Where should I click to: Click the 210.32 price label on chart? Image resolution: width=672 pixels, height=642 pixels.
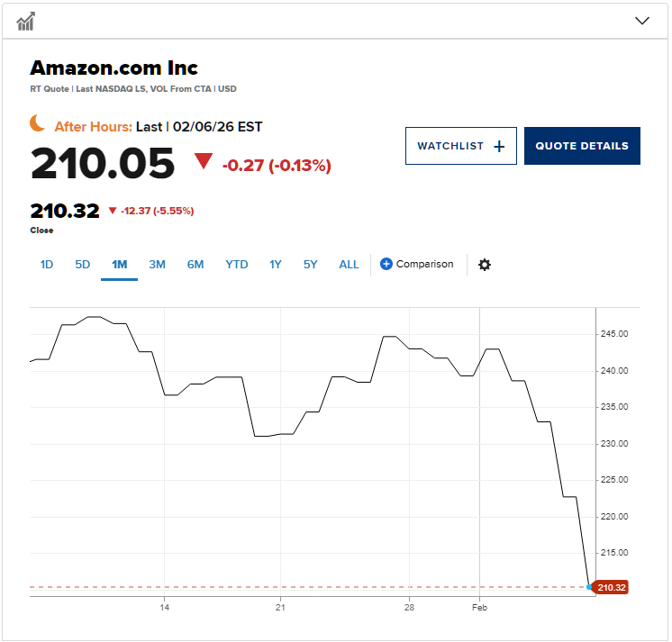tap(612, 587)
